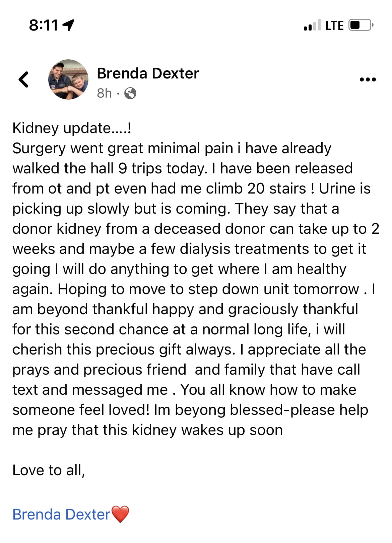Viewport: 392px width, 543px height.
Task: Tap the 'cherish this precious gift always' line
Action: coord(189,349)
